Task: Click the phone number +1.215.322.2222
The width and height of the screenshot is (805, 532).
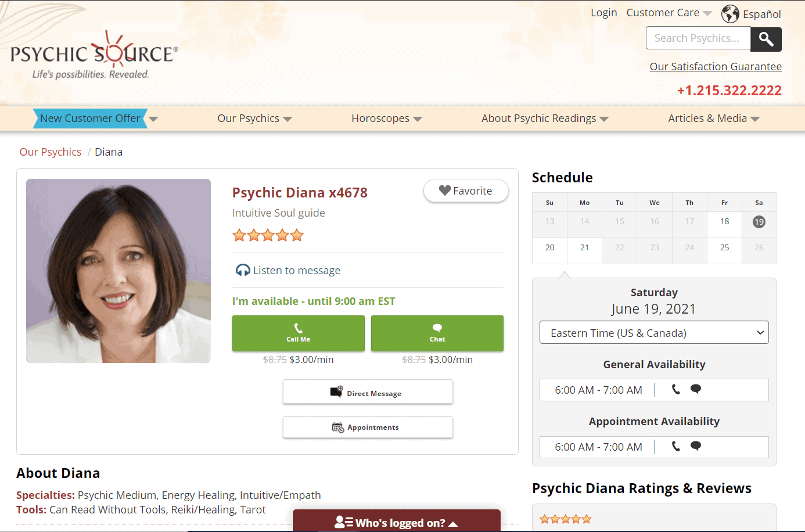Action: 729,91
